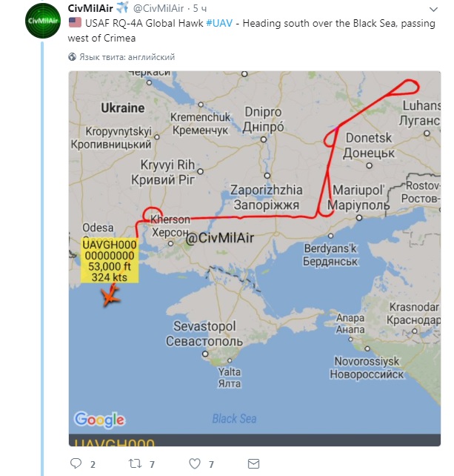
Task: Open the #UAV hashtag
Action: point(219,23)
